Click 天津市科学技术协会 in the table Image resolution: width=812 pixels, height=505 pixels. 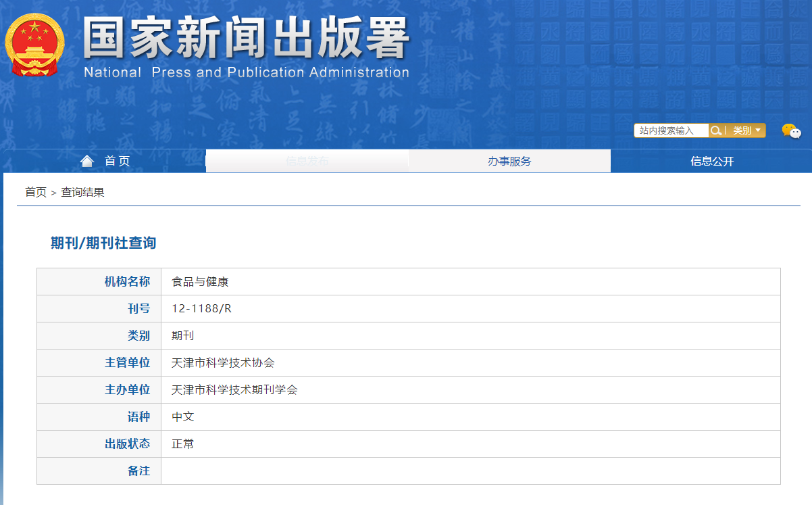(x=223, y=363)
